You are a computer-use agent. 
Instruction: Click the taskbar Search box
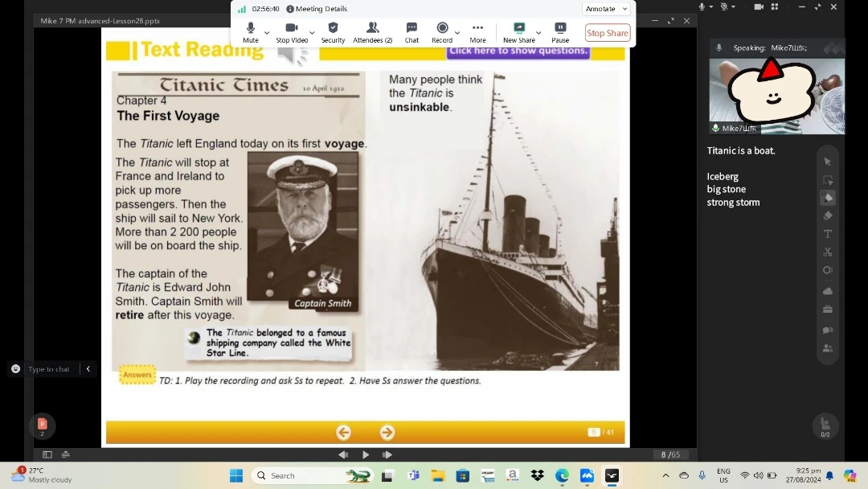click(313, 475)
